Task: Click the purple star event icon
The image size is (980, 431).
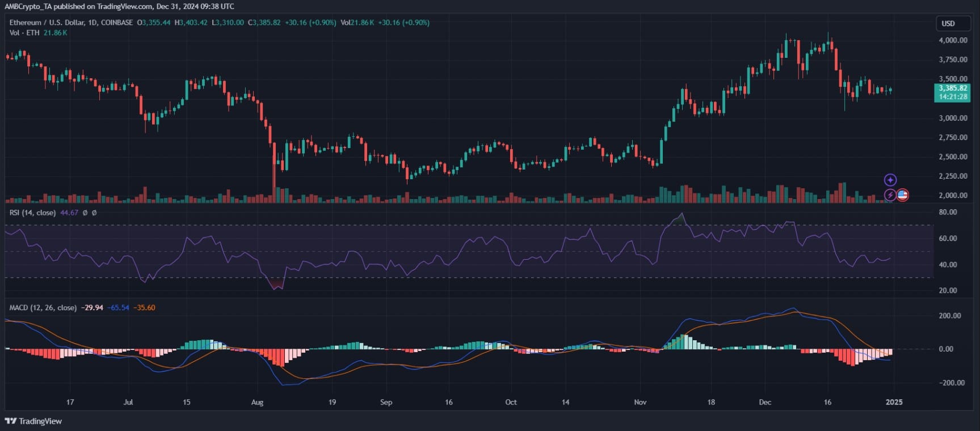Action: [x=890, y=180]
